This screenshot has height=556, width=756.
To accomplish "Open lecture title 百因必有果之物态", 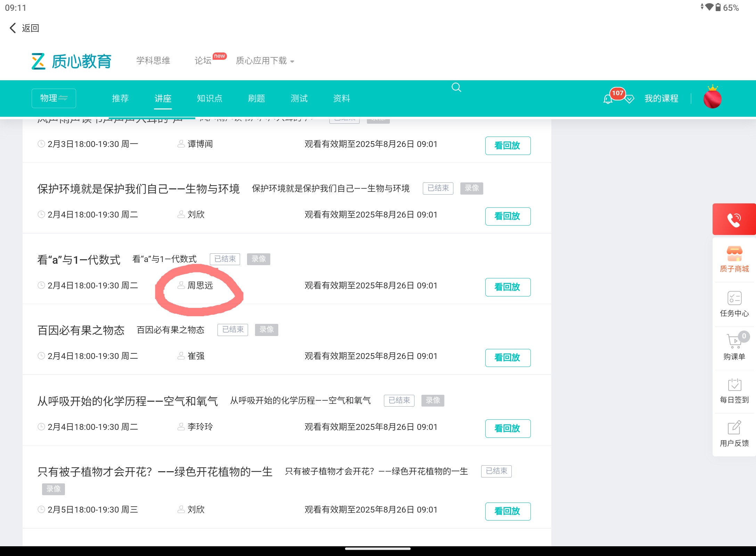I will tap(81, 330).
